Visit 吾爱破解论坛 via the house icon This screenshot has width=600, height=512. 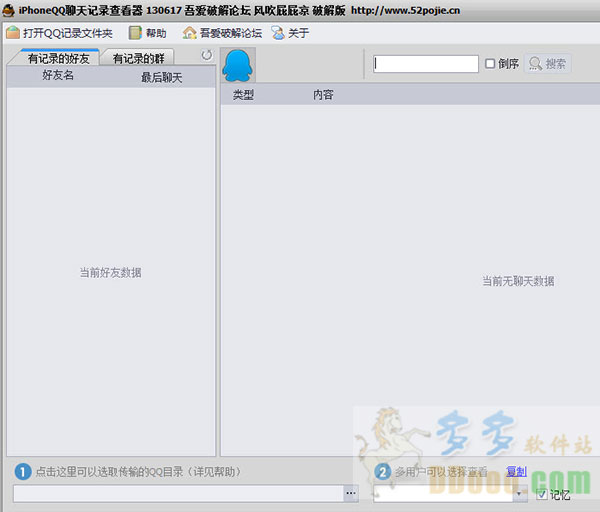pos(189,33)
